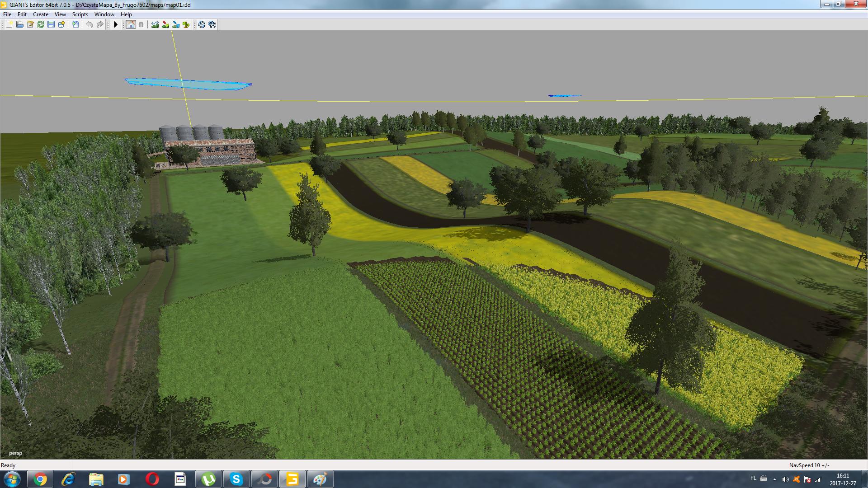
Task: Toggle the house-shaped navigation mode button
Action: tap(131, 24)
